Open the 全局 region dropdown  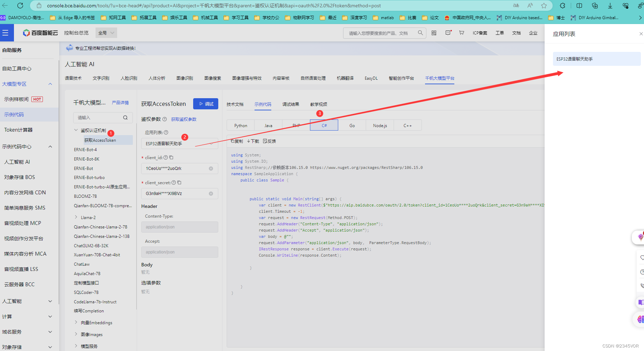tap(106, 33)
